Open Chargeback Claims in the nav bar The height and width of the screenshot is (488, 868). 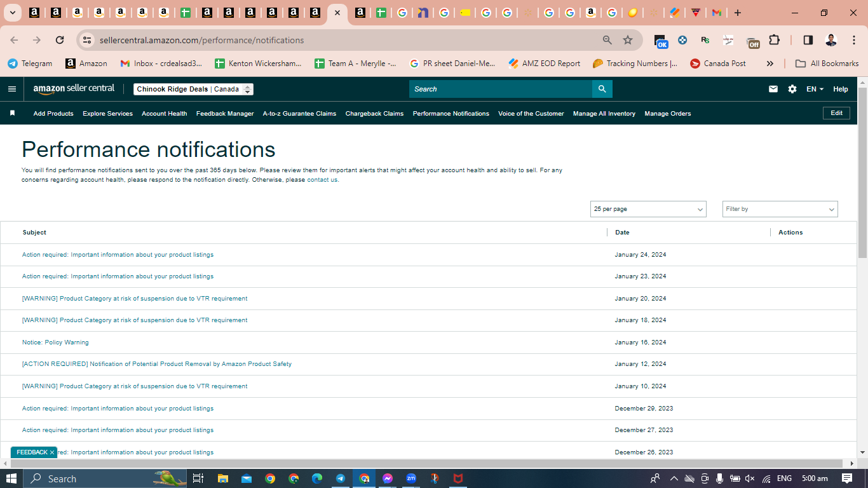tap(374, 114)
